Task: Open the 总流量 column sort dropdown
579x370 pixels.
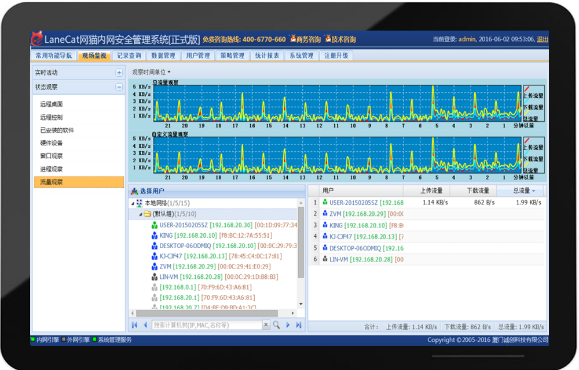Action: point(533,191)
